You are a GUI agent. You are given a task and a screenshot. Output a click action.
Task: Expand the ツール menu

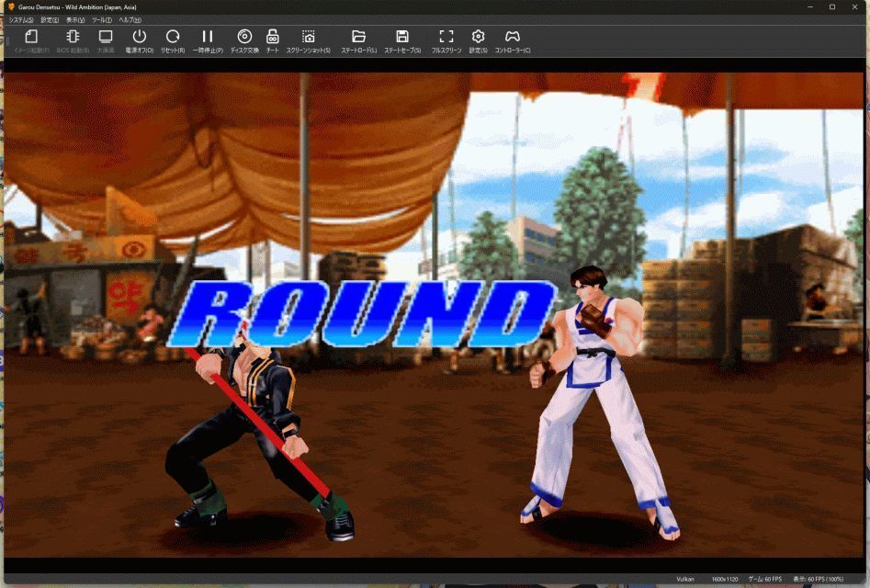101,19
